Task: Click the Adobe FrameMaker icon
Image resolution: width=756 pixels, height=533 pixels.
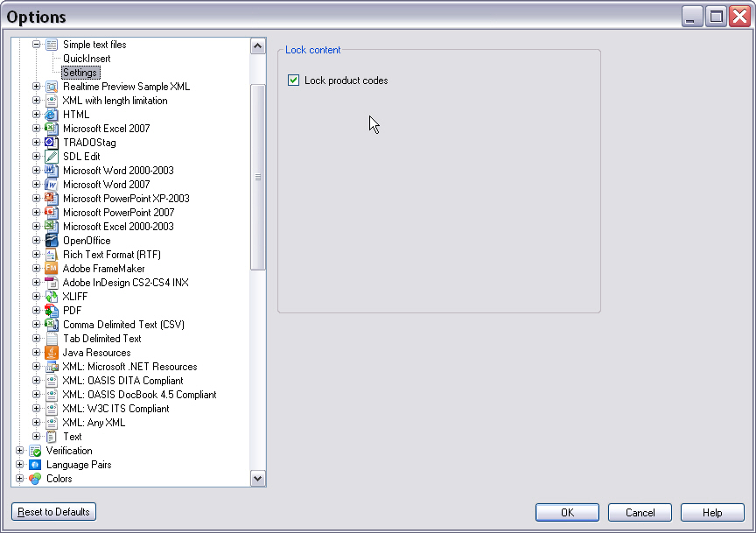Action: click(52, 269)
